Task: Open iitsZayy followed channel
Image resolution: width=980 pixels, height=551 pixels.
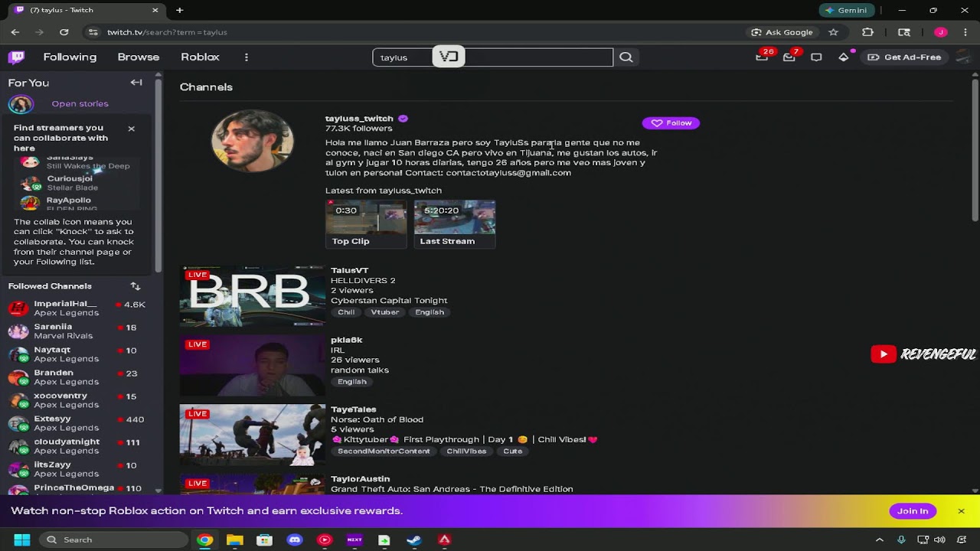Action: tap(77, 469)
